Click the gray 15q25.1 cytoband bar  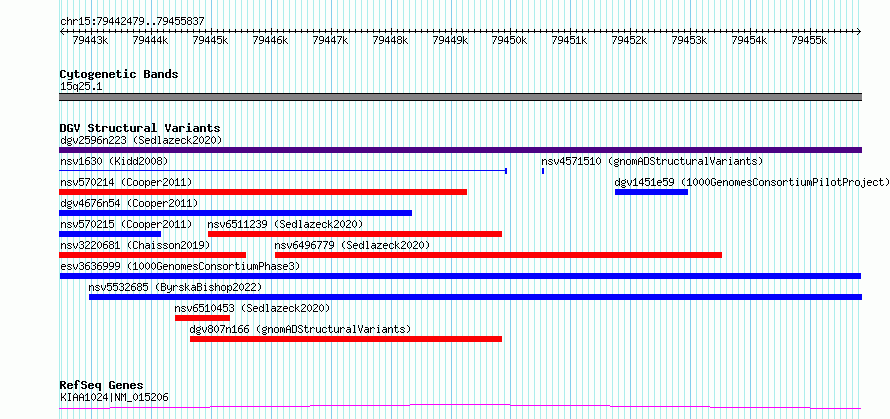[x=460, y=97]
